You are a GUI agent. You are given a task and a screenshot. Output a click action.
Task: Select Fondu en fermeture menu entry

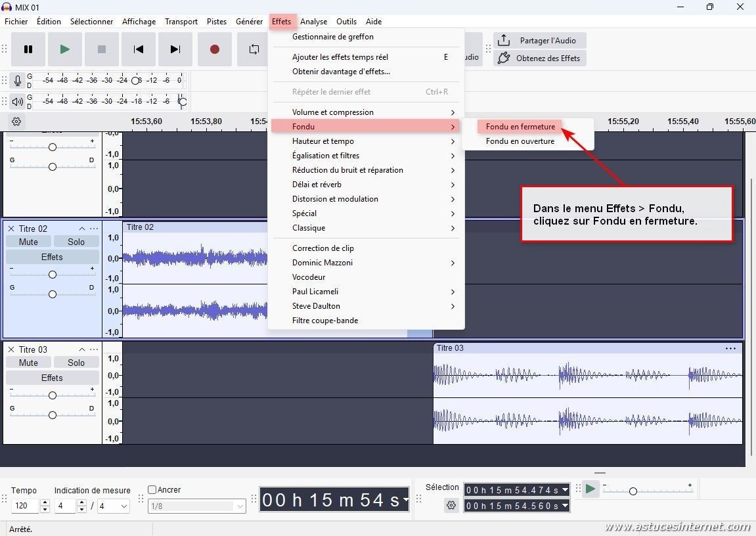point(520,127)
